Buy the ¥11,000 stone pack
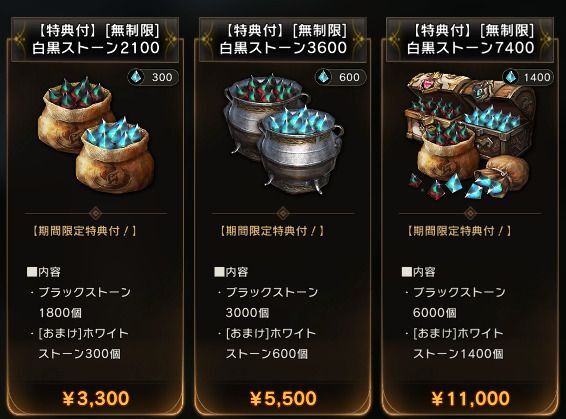The image size is (566, 419). click(x=470, y=398)
